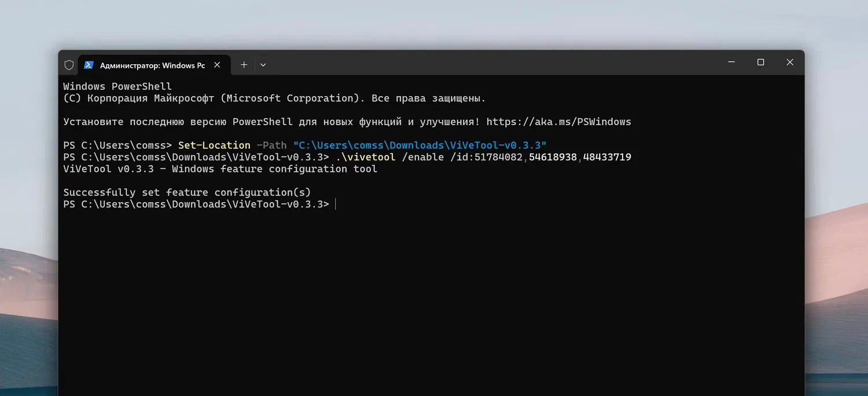The image size is (868, 396).
Task: Close the Terminal window
Action: 789,63
